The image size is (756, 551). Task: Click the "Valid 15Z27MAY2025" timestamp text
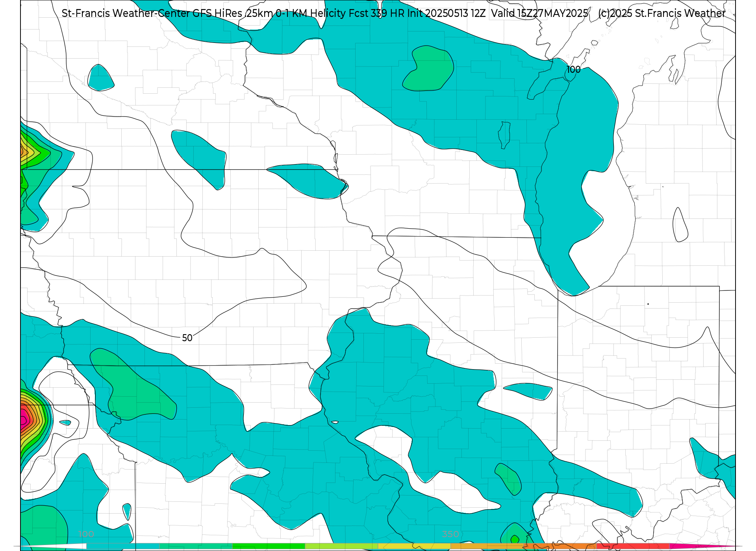(x=539, y=13)
